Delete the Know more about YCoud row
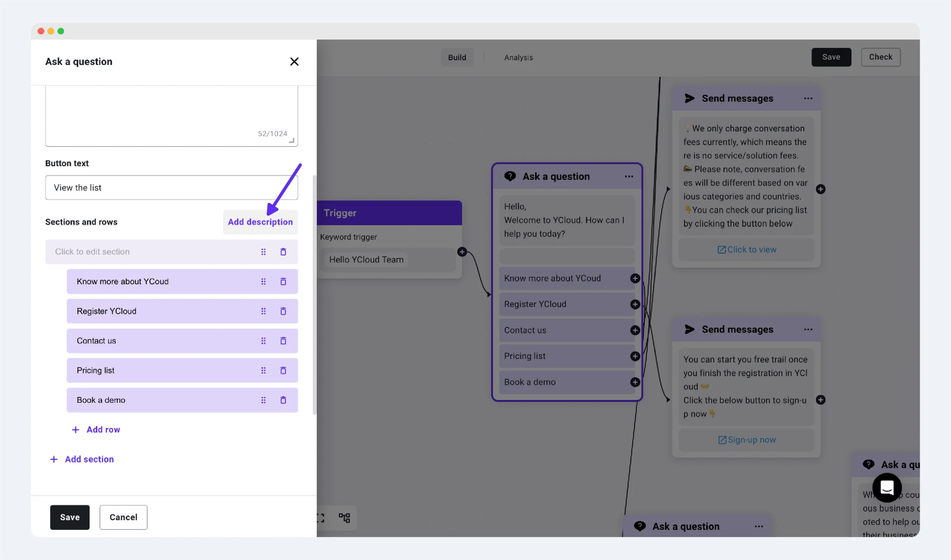 click(x=283, y=281)
